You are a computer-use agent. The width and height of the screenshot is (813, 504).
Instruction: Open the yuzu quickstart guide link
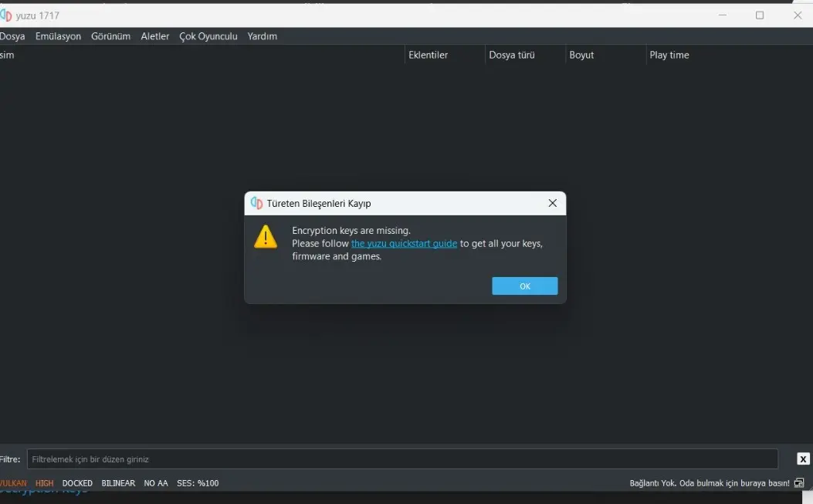(404, 244)
